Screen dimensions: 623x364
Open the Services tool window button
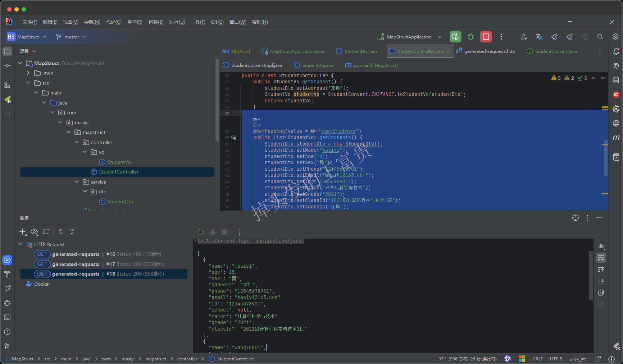7,260
